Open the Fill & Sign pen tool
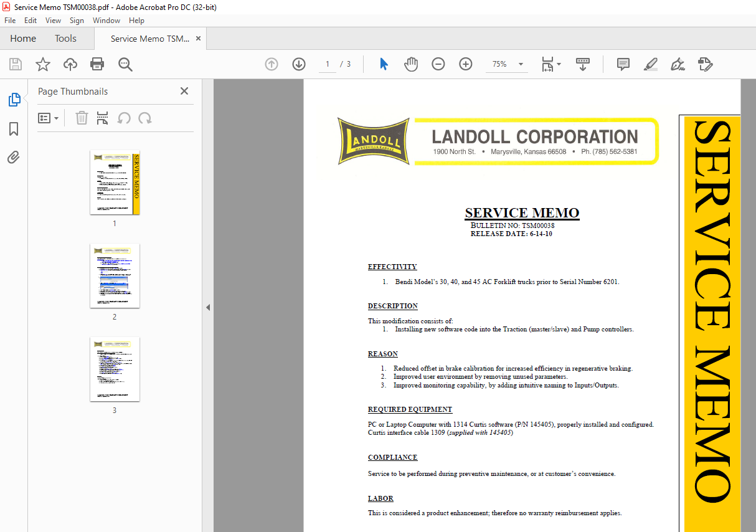756x532 pixels. (678, 64)
